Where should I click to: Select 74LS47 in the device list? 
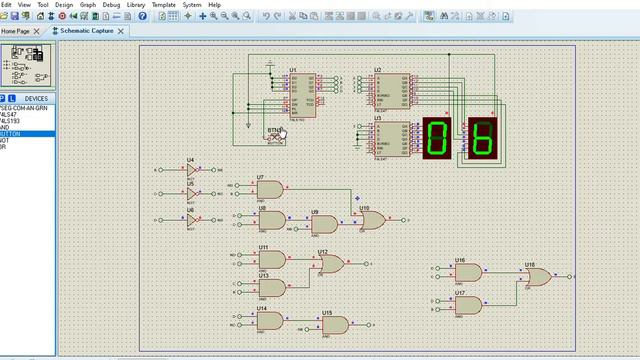pos(27,115)
